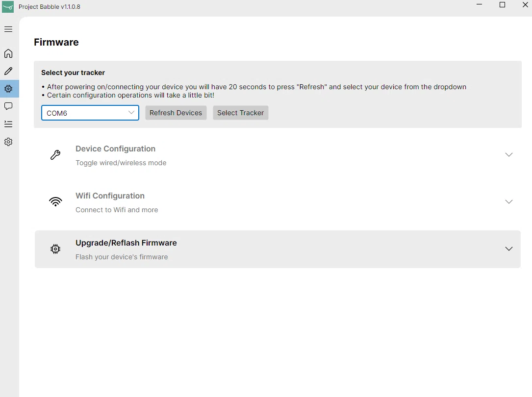
Task: Click the wifi signal icon
Action: pos(55,202)
